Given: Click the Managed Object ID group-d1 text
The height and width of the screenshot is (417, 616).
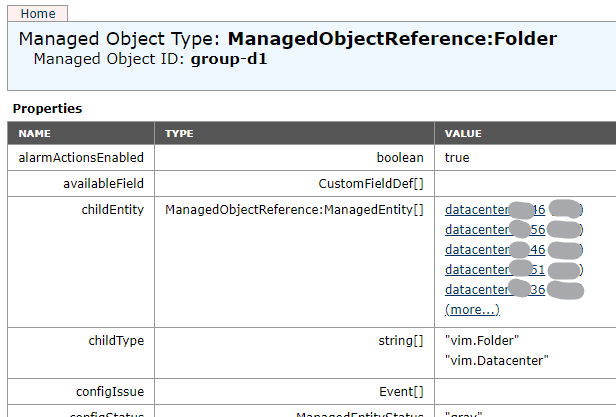Looking at the screenshot, I should point(229,59).
